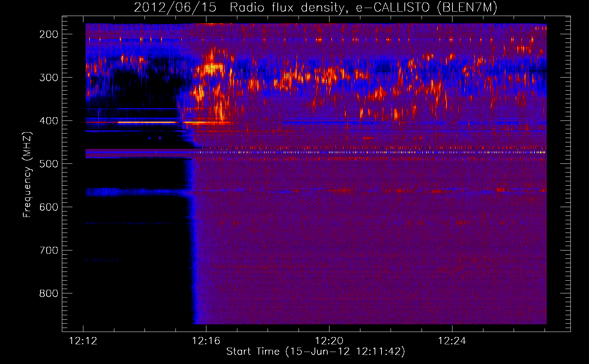The image size is (589, 364).
Task: Click the 12:24 time tick label
Action: pyautogui.click(x=452, y=341)
